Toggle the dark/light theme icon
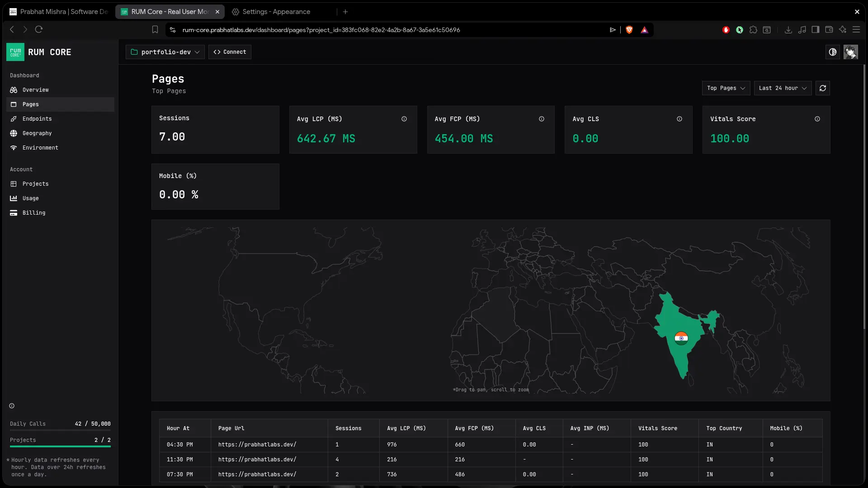Viewport: 868px width, 488px height. (832, 52)
